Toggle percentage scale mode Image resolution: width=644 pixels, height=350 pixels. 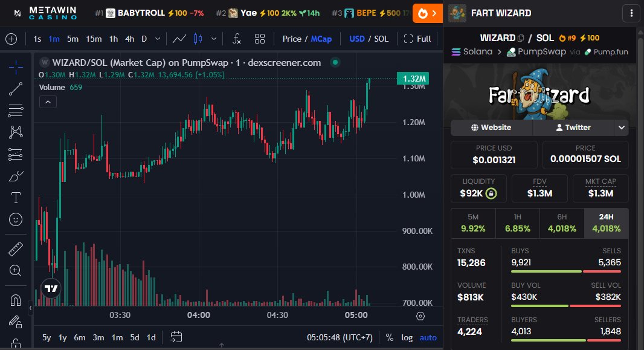389,338
